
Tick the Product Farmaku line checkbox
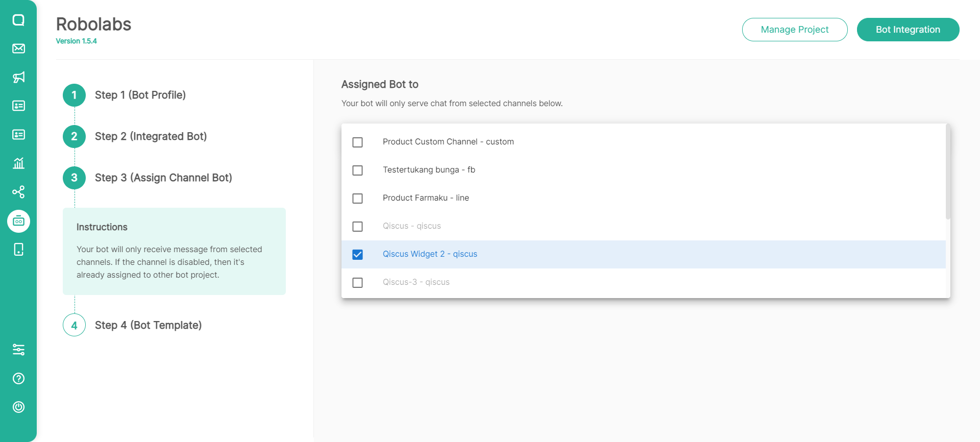[358, 199]
